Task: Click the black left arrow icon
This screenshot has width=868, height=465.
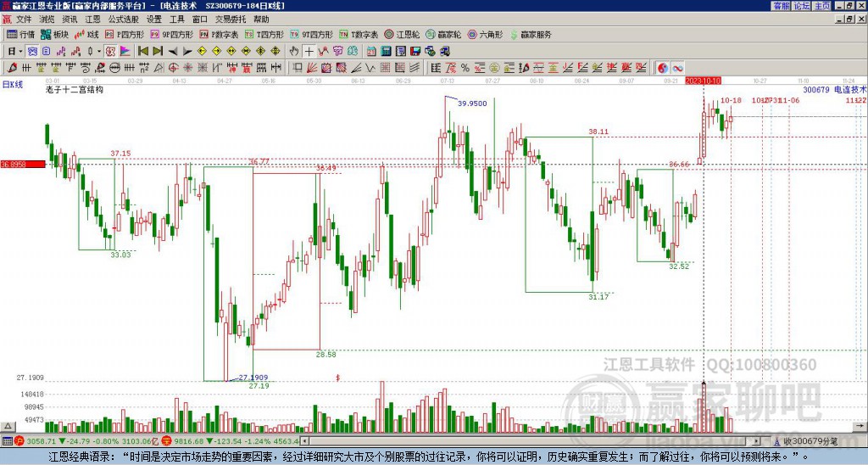Action: tap(173, 52)
